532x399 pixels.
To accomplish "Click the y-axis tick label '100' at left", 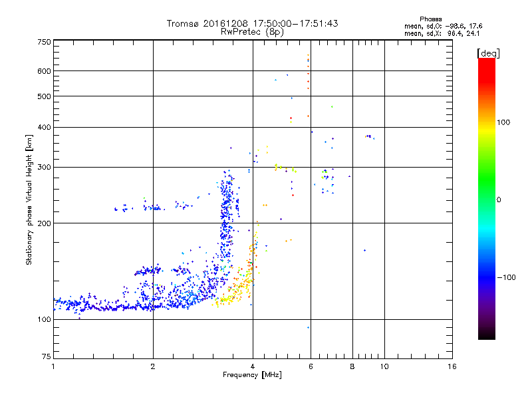I will pos(45,320).
